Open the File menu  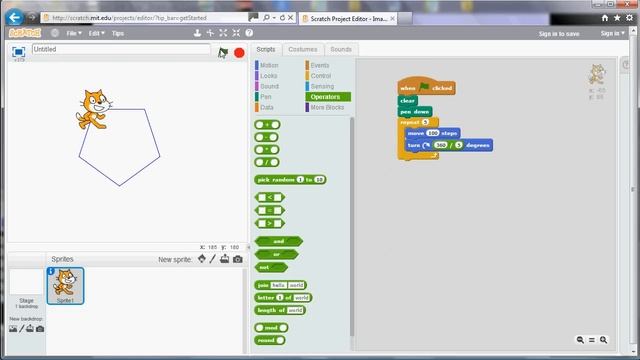[x=74, y=33]
